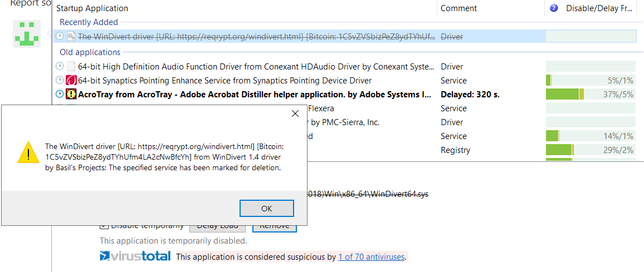
Task: Click the yellow warning triangle in the dialog
Action: click(x=28, y=152)
